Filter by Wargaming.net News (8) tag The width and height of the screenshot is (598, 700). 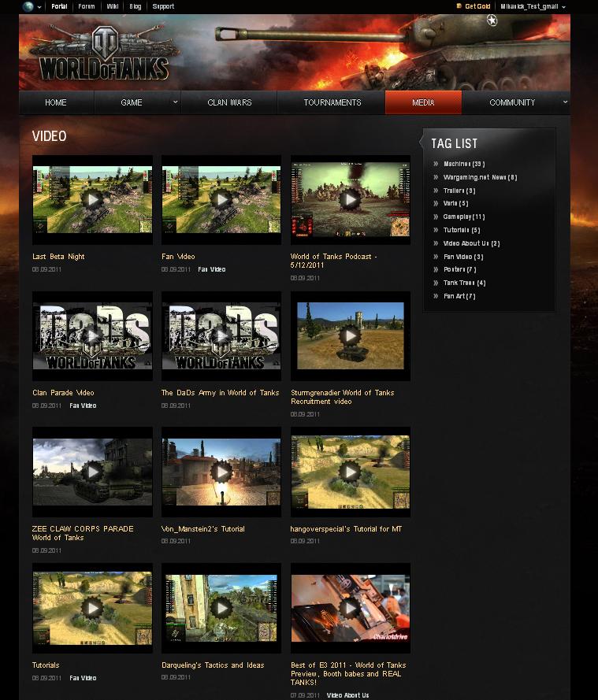tap(480, 177)
